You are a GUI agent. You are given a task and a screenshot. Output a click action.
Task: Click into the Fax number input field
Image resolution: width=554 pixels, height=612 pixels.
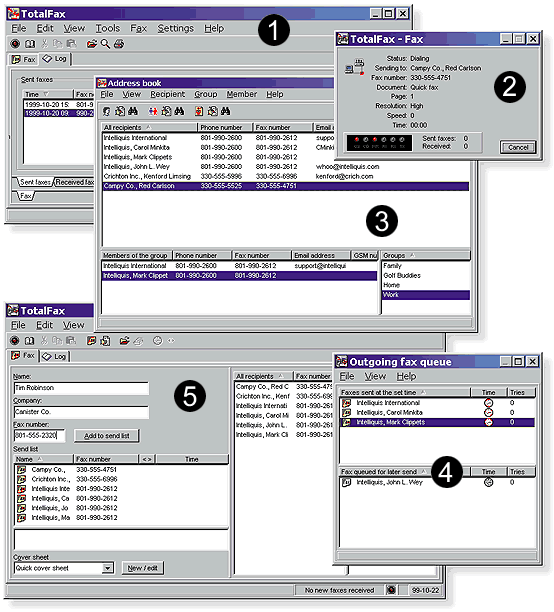coord(39,436)
